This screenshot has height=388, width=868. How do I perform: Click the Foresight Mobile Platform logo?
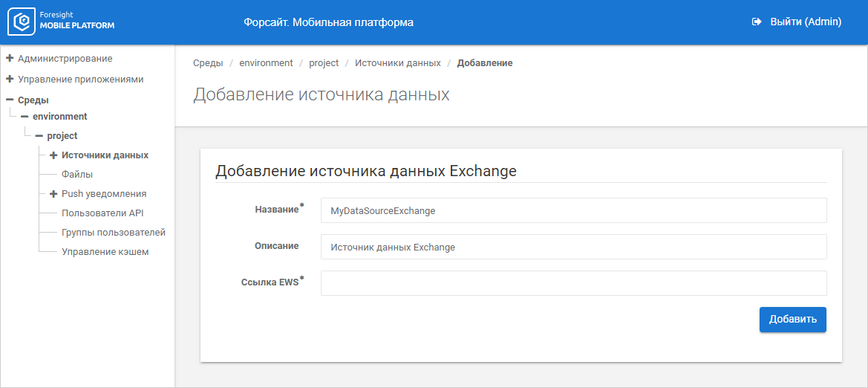click(x=62, y=22)
